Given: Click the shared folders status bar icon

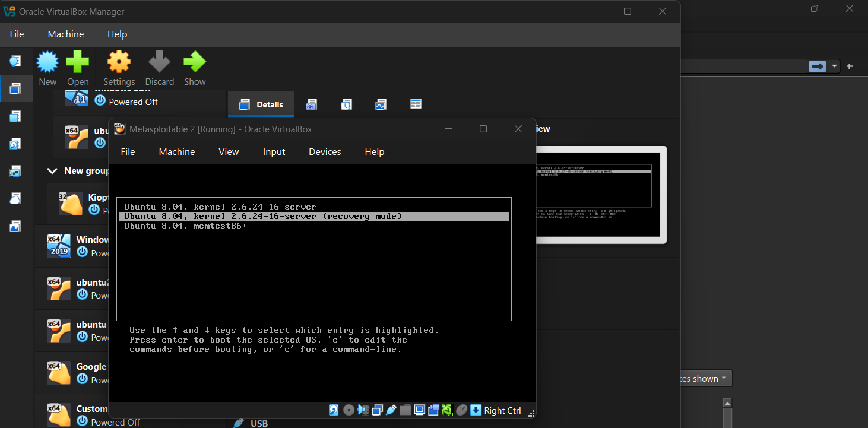Looking at the screenshot, I should tap(406, 410).
